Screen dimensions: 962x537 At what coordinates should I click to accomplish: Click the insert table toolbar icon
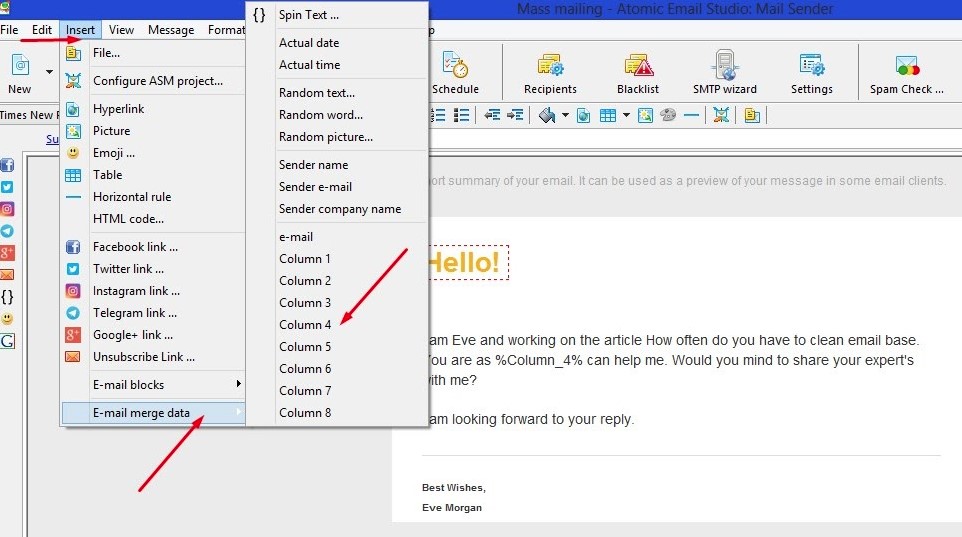(x=607, y=115)
